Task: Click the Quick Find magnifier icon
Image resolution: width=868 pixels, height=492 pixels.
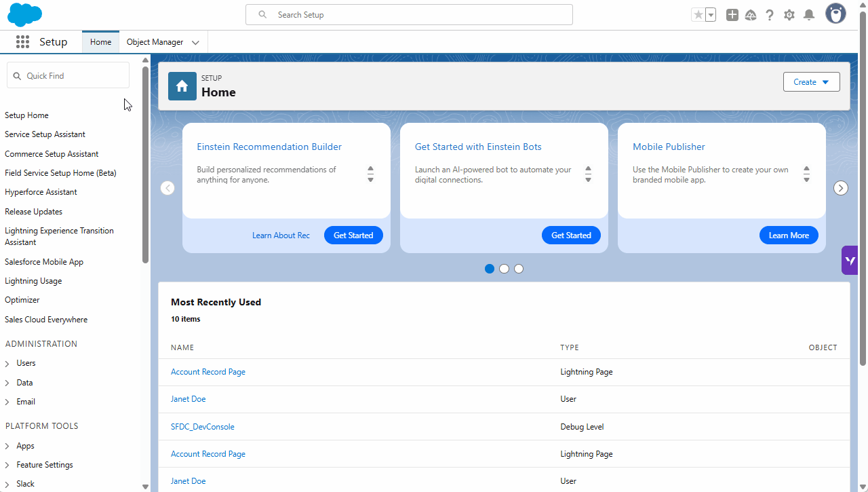Action: point(18,76)
